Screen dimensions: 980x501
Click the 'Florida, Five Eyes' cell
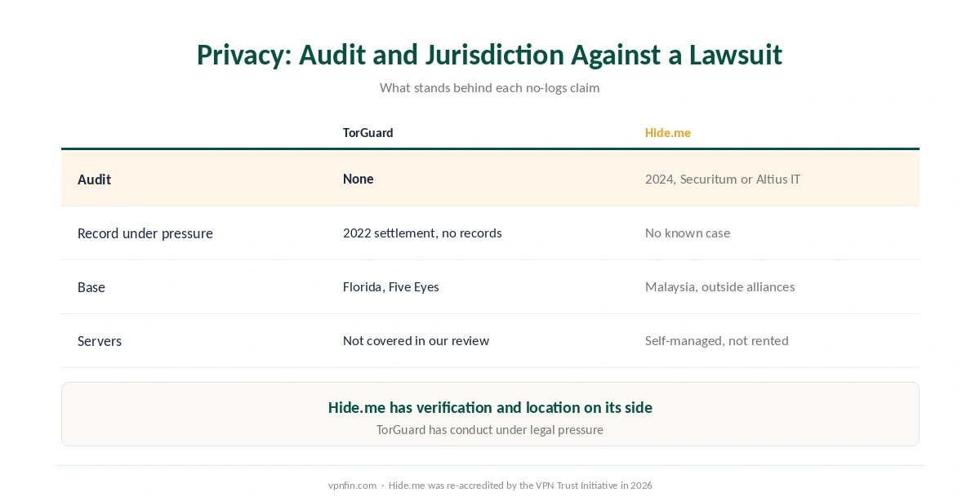[x=391, y=286]
